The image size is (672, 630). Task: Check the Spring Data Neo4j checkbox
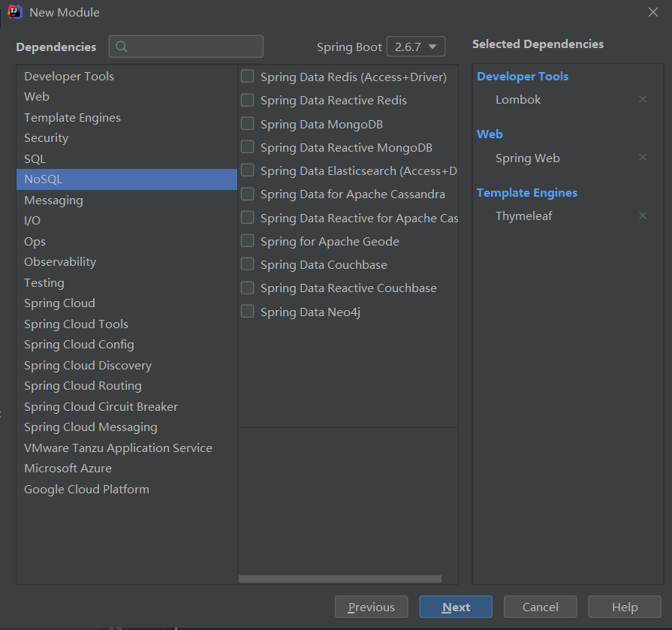tap(247, 311)
